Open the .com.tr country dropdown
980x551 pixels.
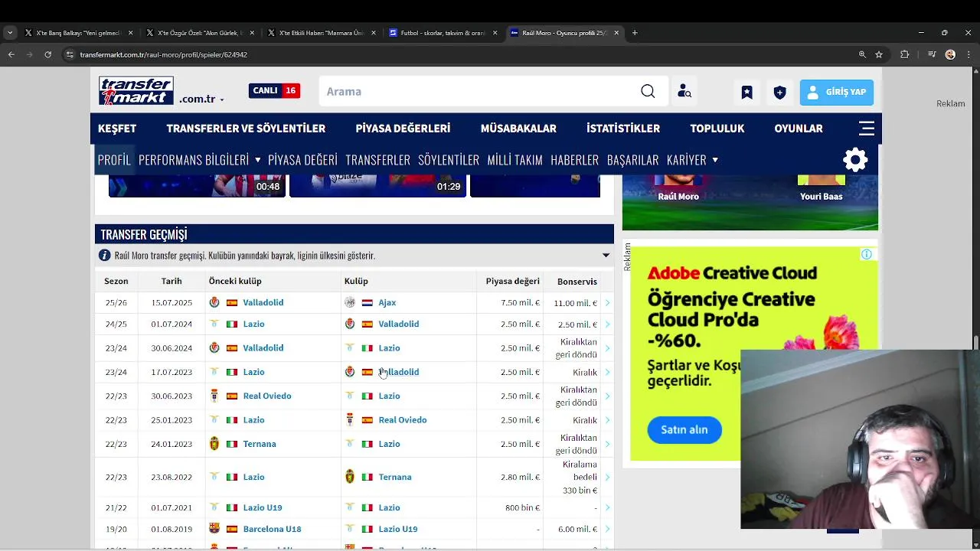(201, 99)
